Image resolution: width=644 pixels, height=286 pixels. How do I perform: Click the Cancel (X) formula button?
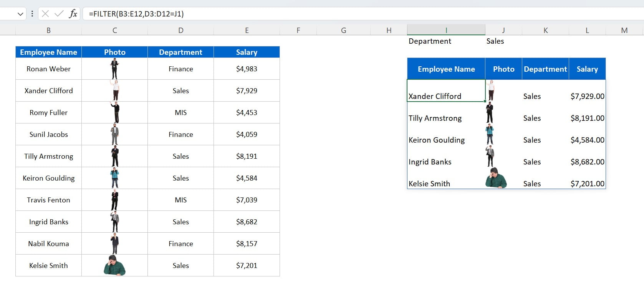coord(45,14)
